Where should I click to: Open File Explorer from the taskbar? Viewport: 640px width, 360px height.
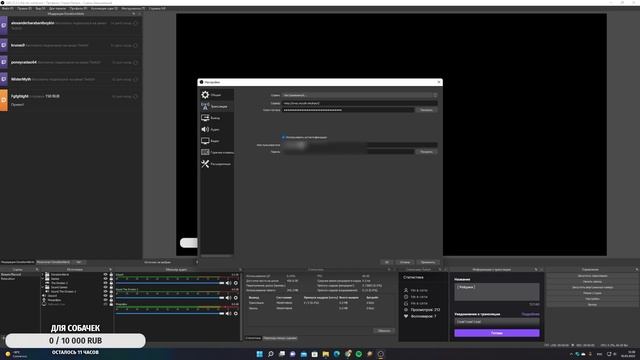pos(326,354)
